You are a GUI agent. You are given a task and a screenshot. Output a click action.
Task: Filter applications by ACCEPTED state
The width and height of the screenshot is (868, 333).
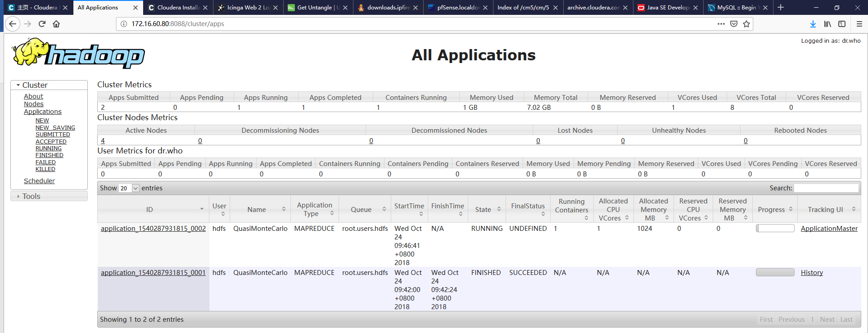point(51,142)
